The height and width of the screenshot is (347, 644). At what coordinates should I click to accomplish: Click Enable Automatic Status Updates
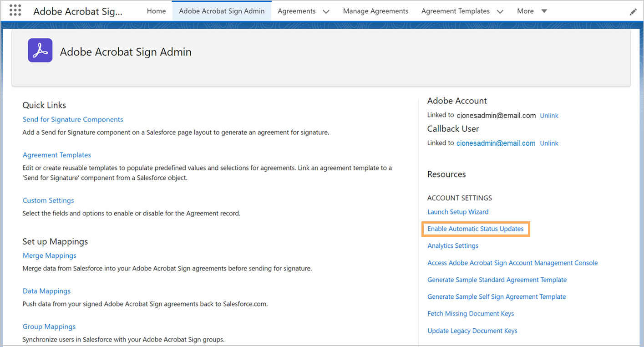[476, 229]
